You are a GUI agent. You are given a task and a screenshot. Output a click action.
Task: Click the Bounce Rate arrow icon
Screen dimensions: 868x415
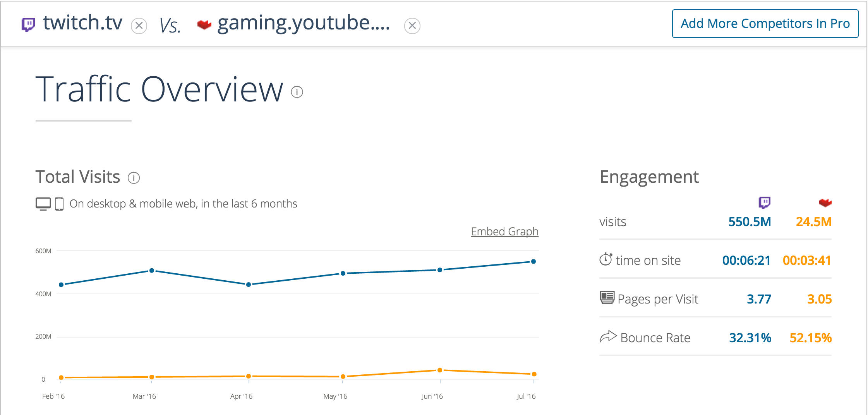(608, 337)
